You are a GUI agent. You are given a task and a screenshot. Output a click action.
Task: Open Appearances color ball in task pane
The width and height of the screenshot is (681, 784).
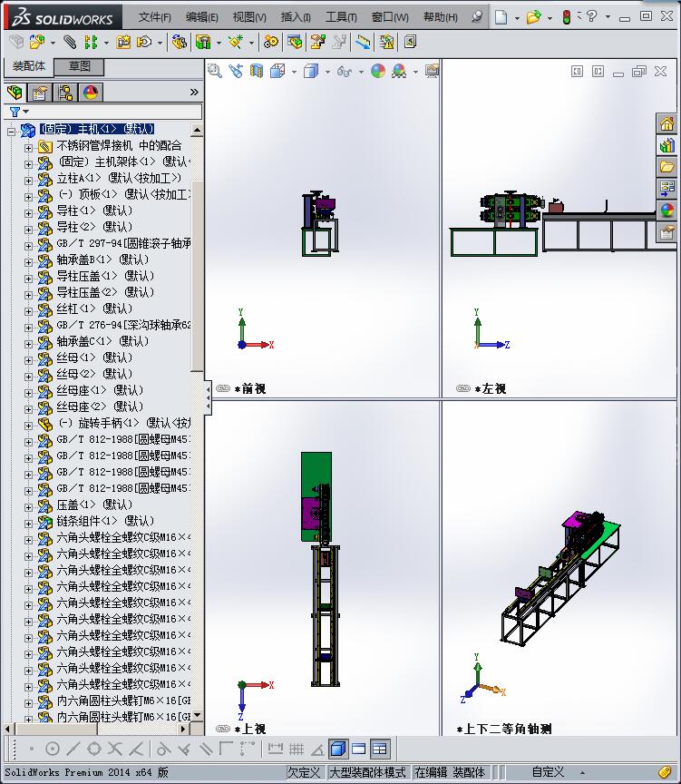pyautogui.click(x=666, y=211)
